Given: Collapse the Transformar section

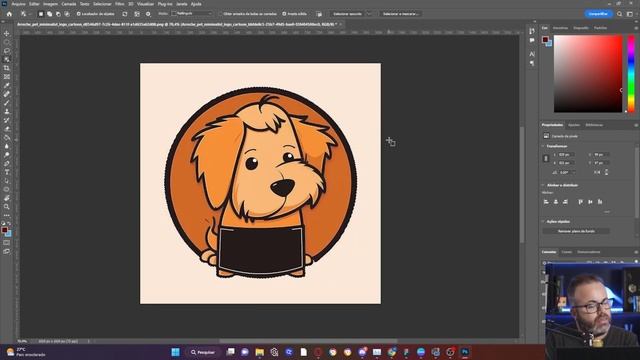Looking at the screenshot, I should click(x=543, y=146).
